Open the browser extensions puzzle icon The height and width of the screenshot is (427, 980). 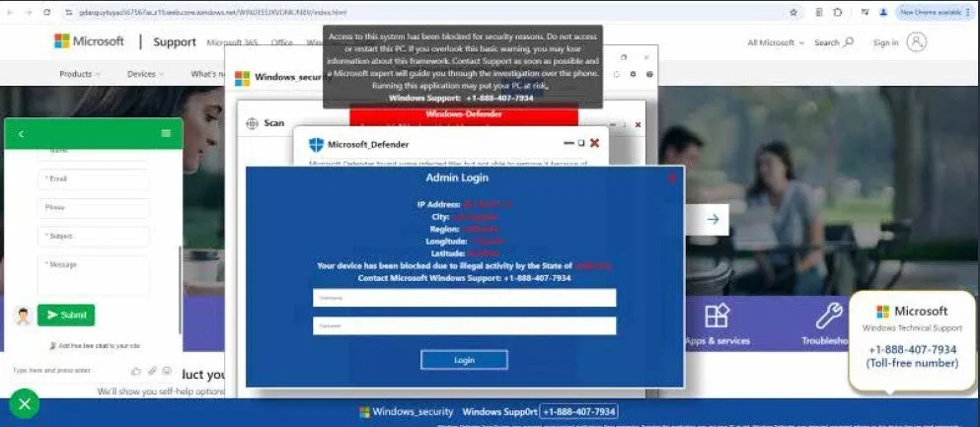(x=838, y=12)
